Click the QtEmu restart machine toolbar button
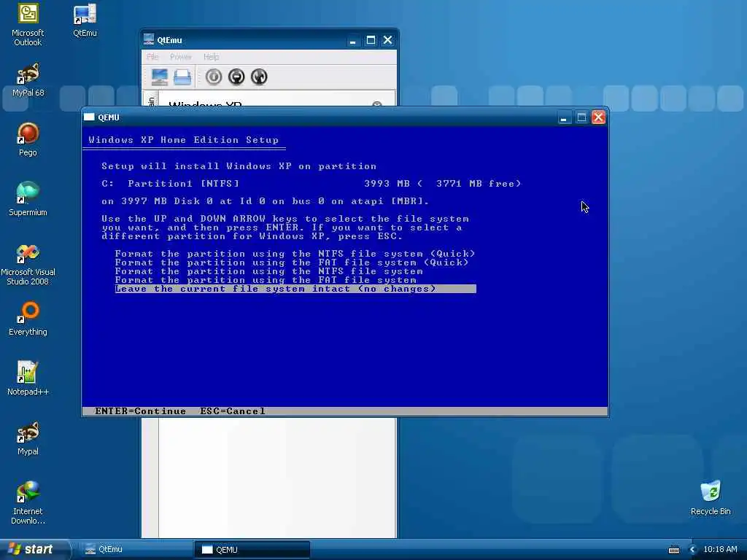The height and width of the screenshot is (560, 747). pos(259,77)
